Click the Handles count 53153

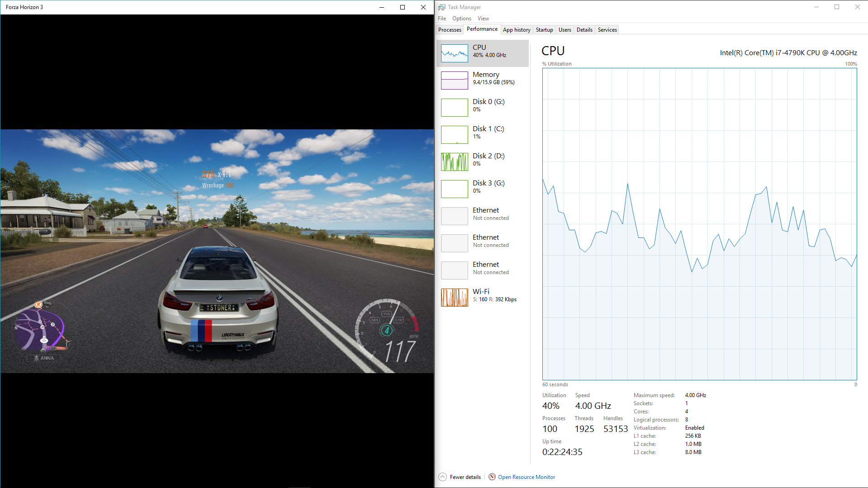click(x=616, y=429)
